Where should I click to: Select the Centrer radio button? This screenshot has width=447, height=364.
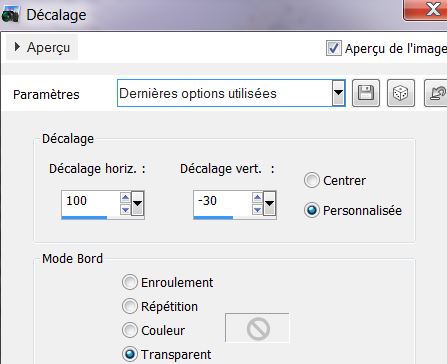(x=312, y=180)
